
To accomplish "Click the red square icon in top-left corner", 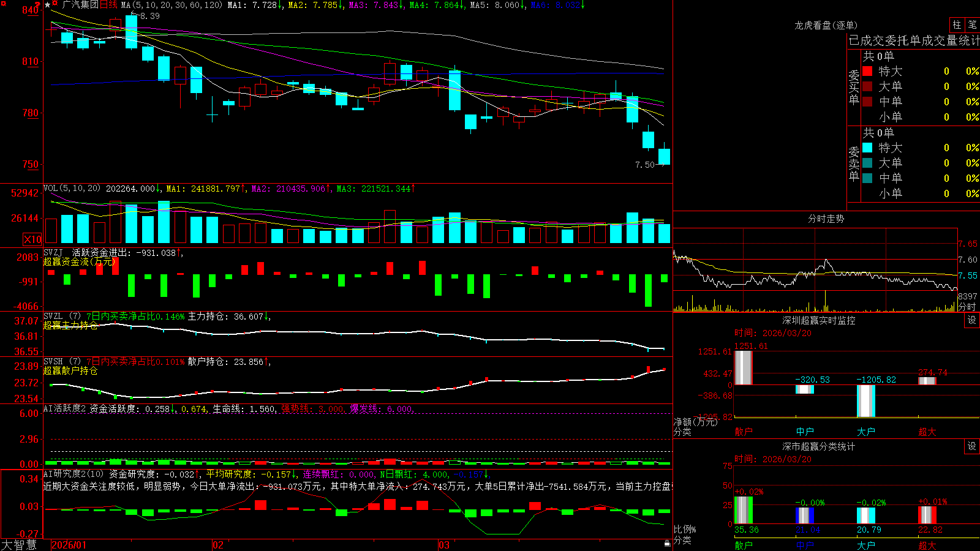I will [x=2, y=4].
